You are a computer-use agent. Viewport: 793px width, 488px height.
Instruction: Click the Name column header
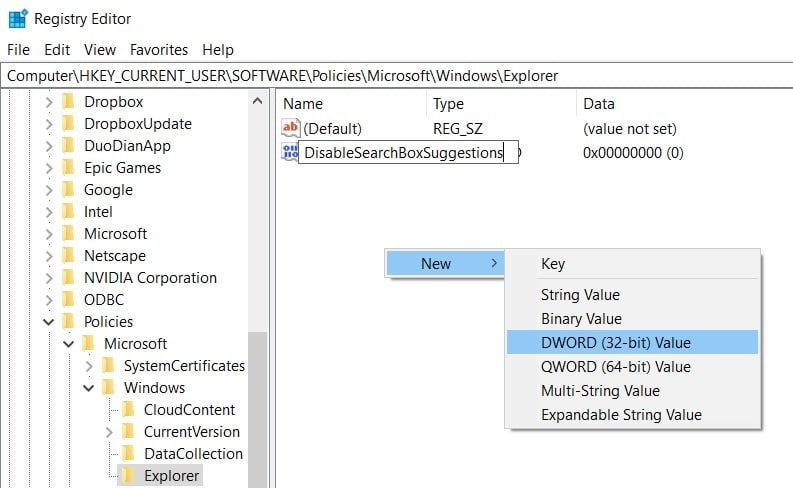click(x=303, y=103)
